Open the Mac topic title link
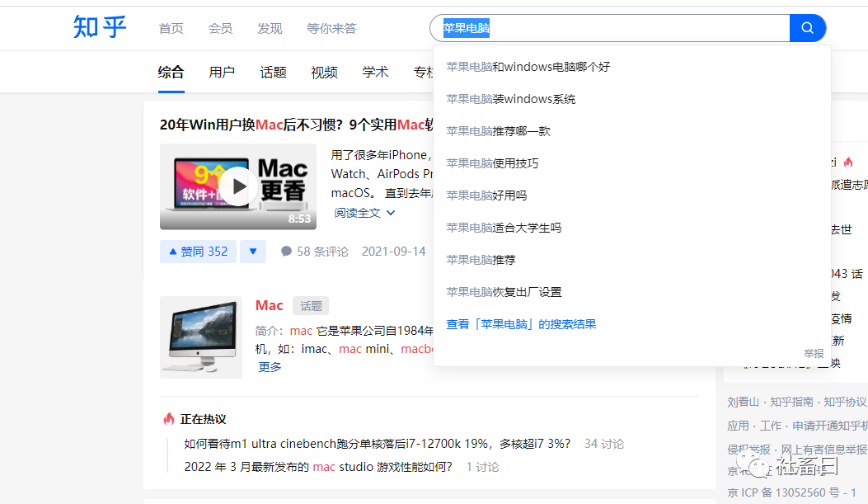The height and width of the screenshot is (504, 868). tap(269, 306)
